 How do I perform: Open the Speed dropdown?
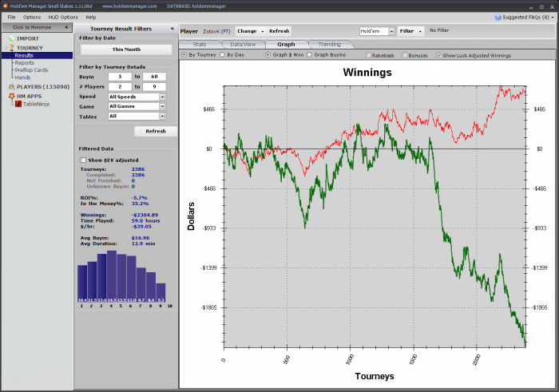tap(162, 97)
